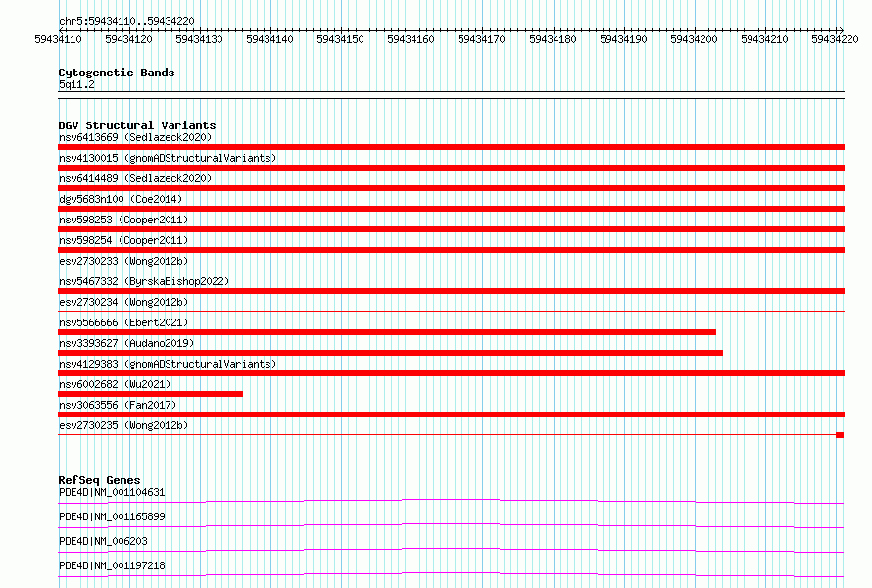Open variant nsv598254 (Cooper2011) label
This screenshot has height=588, width=872.
(x=123, y=240)
